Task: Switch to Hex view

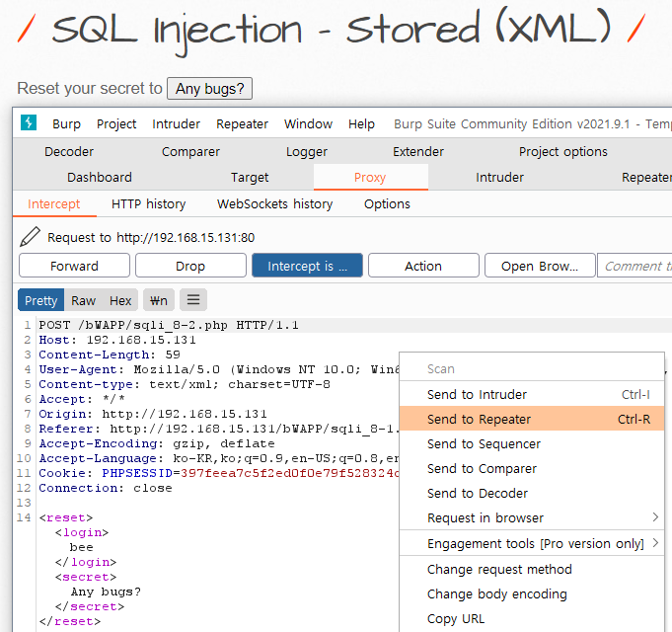Action: tap(120, 300)
